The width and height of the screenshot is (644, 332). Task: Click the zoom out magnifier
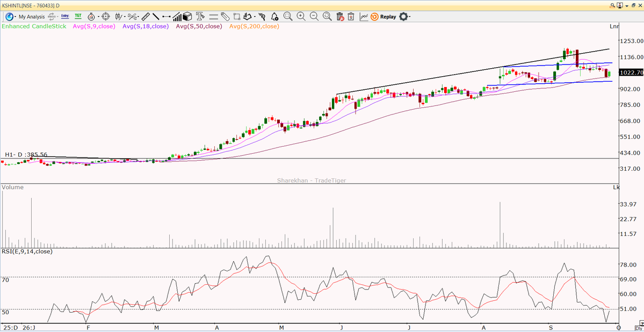(314, 17)
